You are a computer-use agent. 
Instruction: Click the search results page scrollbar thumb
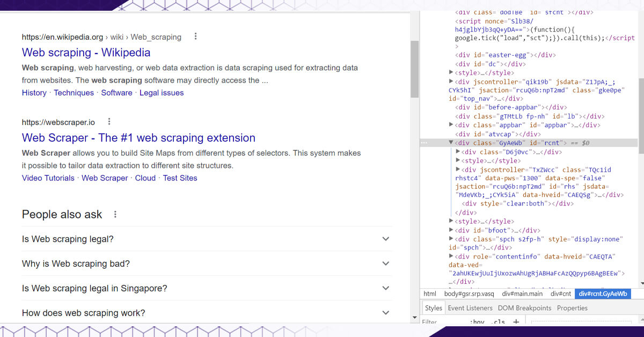pos(414,69)
